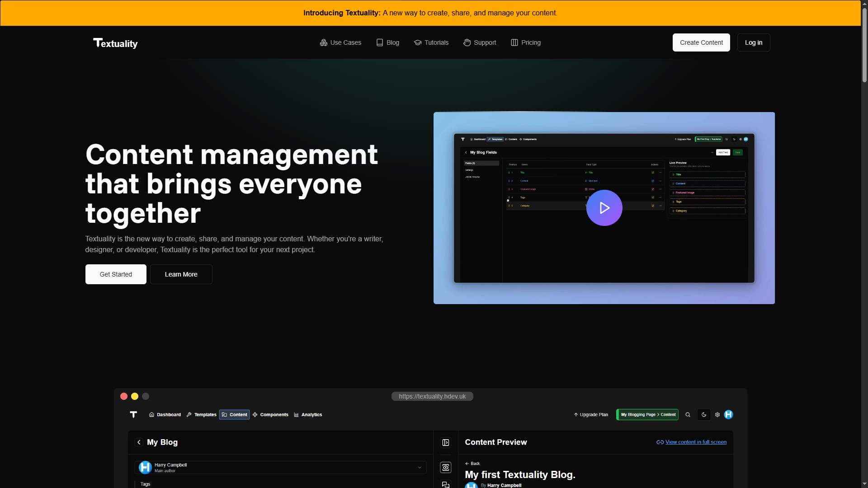This screenshot has height=488, width=868.
Task: Click the scrollbar down arrow
Action: [864, 484]
